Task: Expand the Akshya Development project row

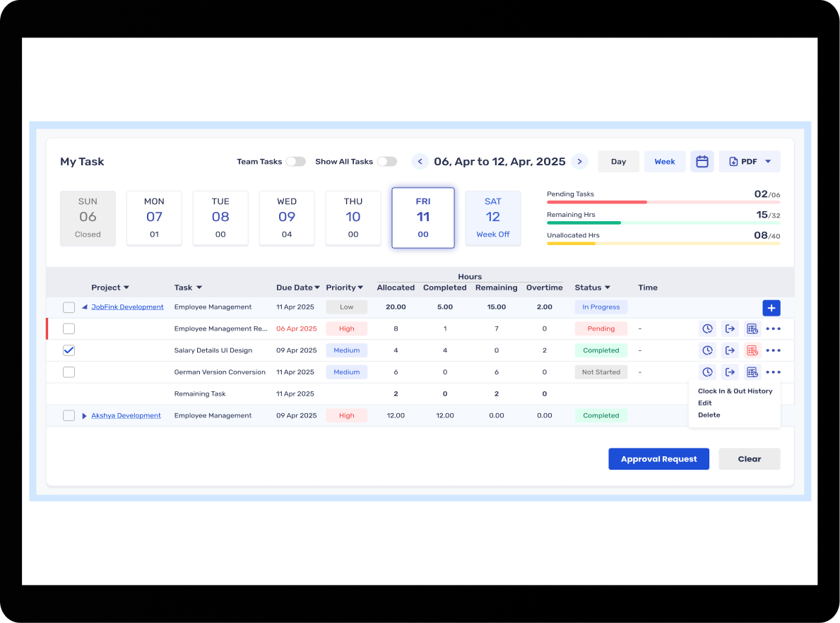Action: (85, 416)
